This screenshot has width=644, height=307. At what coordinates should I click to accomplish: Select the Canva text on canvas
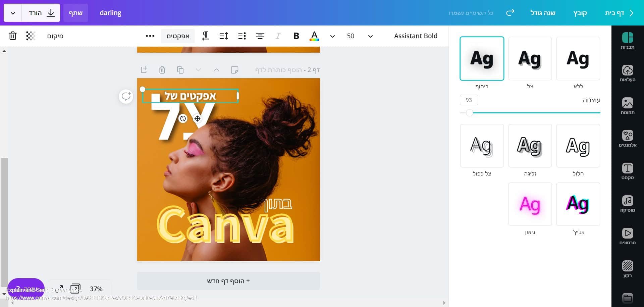(225, 224)
